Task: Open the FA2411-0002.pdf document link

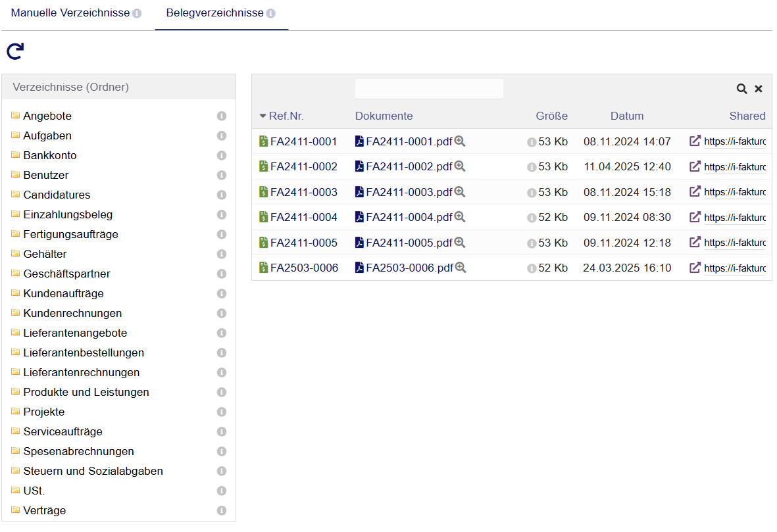Action: 409,167
